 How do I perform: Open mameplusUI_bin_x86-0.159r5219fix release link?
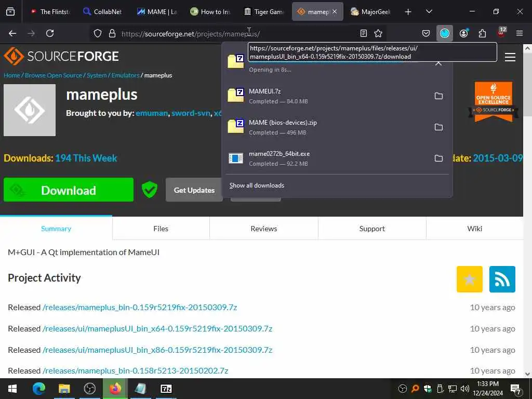pos(157,350)
